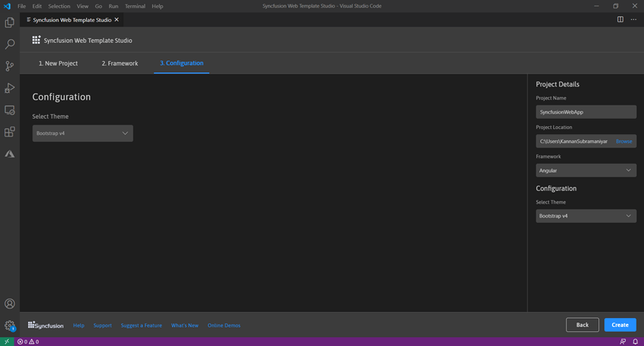This screenshot has width=644, height=346.
Task: Expand the Select Theme dropdown in Configuration
Action: [x=83, y=134]
